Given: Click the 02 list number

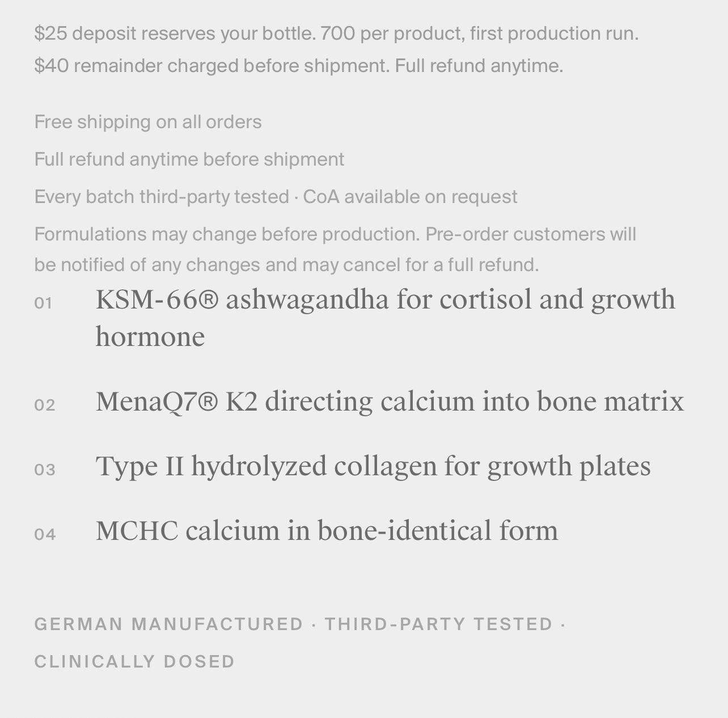Looking at the screenshot, I should coord(45,406).
